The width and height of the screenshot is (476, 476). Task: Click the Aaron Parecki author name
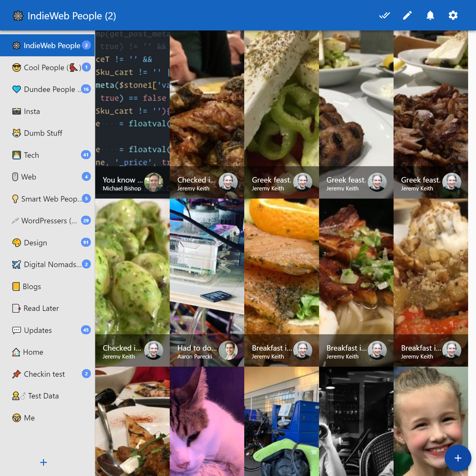point(194,357)
